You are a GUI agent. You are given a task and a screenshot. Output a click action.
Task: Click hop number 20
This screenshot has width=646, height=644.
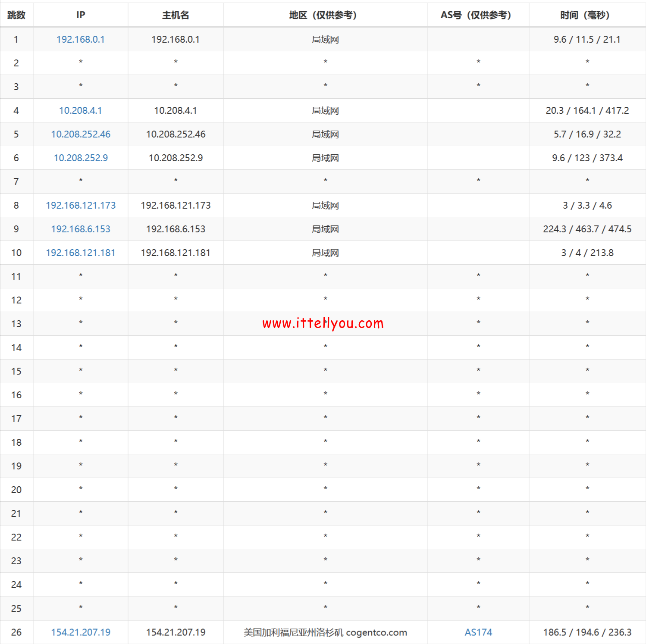click(x=16, y=490)
